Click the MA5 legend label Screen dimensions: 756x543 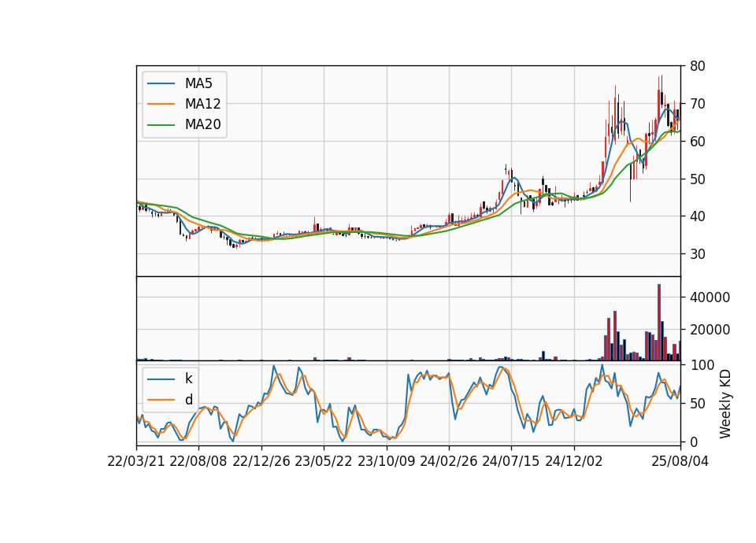(x=198, y=83)
